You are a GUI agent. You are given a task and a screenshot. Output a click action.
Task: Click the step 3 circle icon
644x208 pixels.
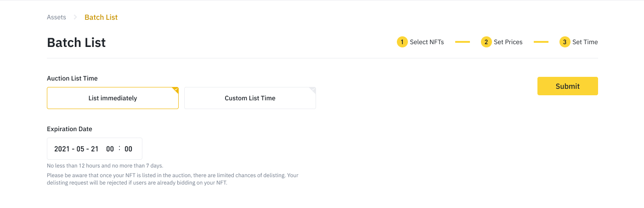565,42
